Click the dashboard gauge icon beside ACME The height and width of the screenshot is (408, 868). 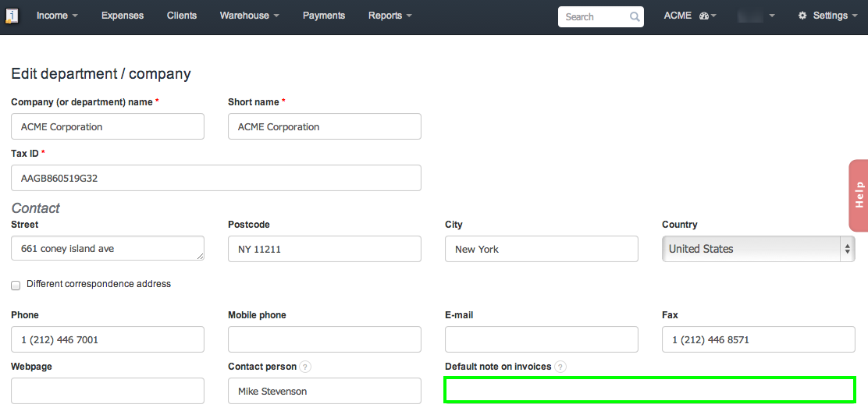[703, 16]
